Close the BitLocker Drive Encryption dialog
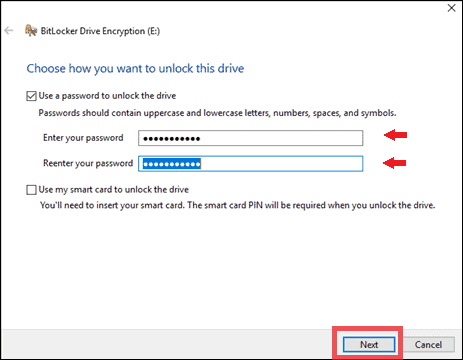The height and width of the screenshot is (360, 463). coord(451,8)
